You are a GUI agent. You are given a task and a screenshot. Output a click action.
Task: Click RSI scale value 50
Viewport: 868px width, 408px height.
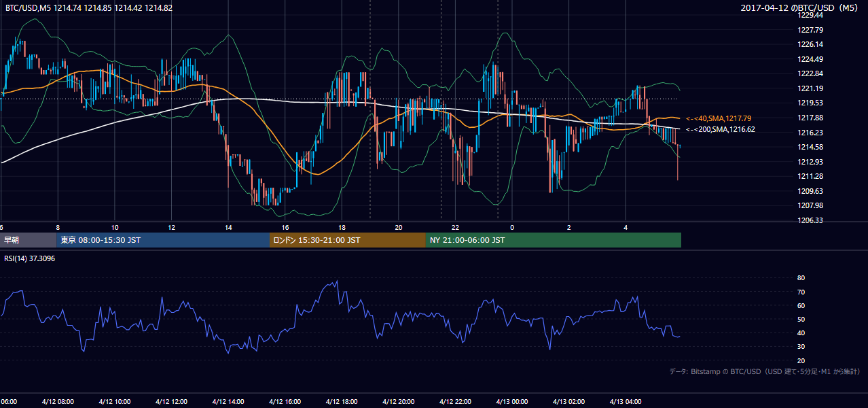tap(801, 319)
